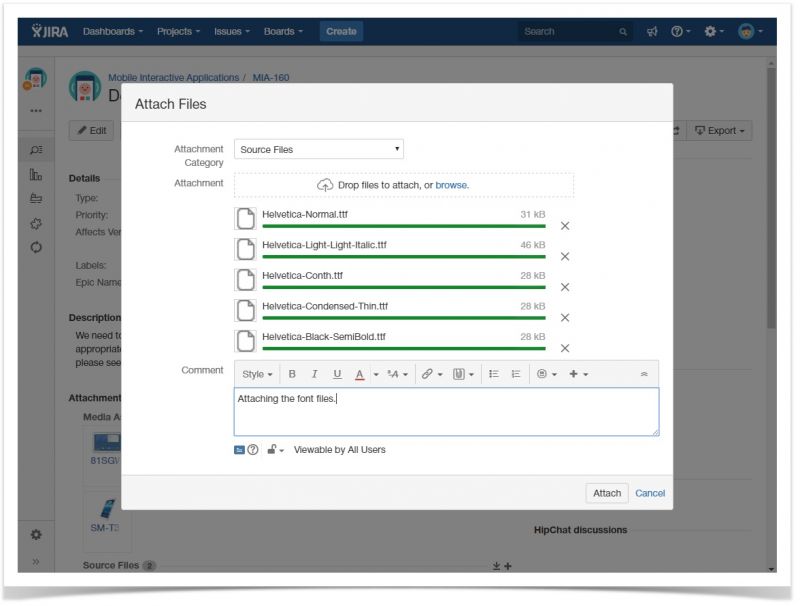Open the administration gear menu
800x606 pixels.
(x=714, y=32)
